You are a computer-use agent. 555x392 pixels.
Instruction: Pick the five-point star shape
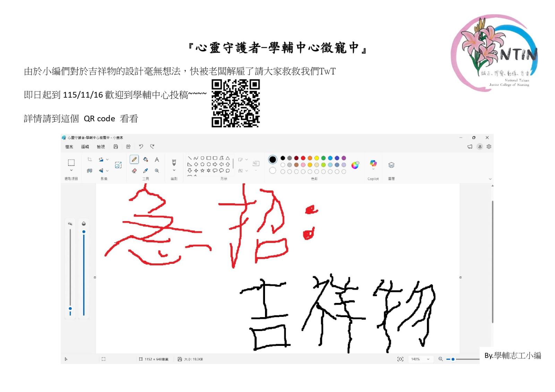point(202,171)
